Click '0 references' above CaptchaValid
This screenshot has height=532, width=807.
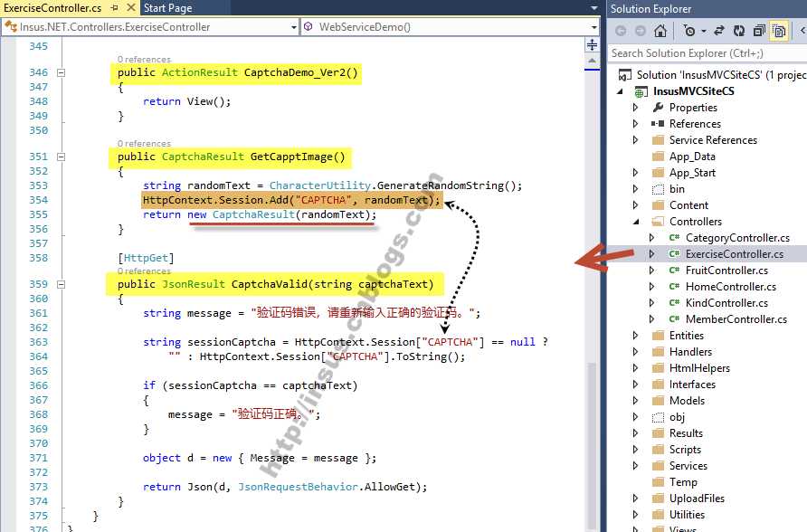click(144, 271)
